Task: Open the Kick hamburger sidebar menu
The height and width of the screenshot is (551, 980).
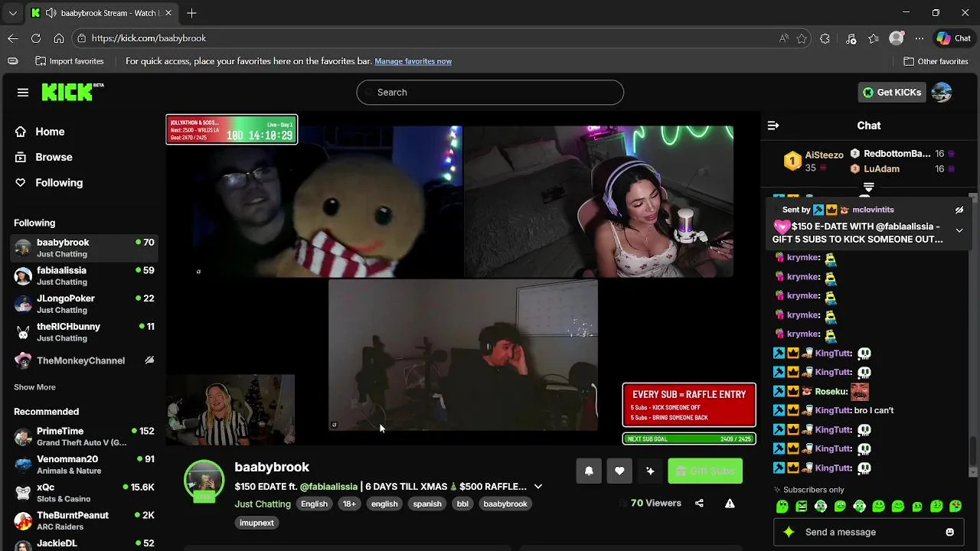Action: [23, 93]
